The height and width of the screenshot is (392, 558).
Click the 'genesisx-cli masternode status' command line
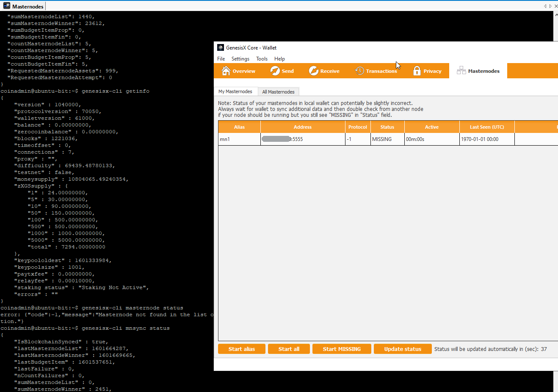click(x=92, y=308)
